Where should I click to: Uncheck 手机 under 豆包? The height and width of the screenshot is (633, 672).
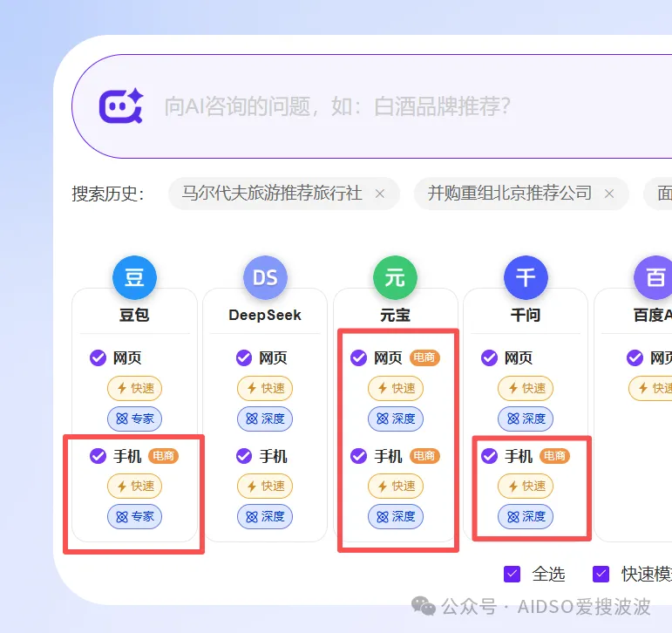point(98,455)
